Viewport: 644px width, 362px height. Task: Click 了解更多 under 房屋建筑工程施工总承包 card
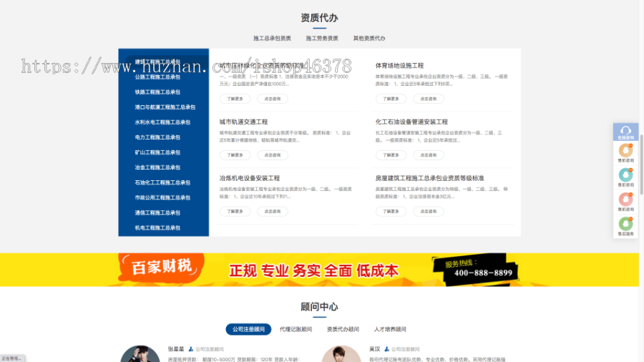tap(391, 211)
